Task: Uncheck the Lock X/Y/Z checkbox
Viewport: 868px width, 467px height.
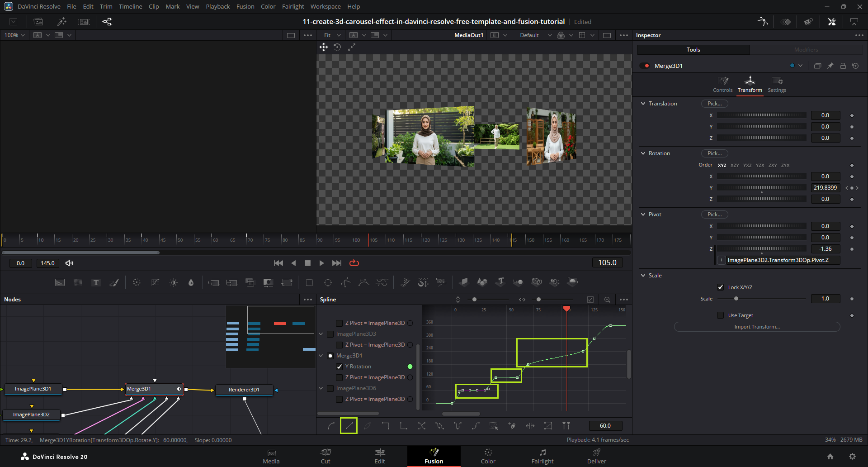Action: click(x=721, y=287)
